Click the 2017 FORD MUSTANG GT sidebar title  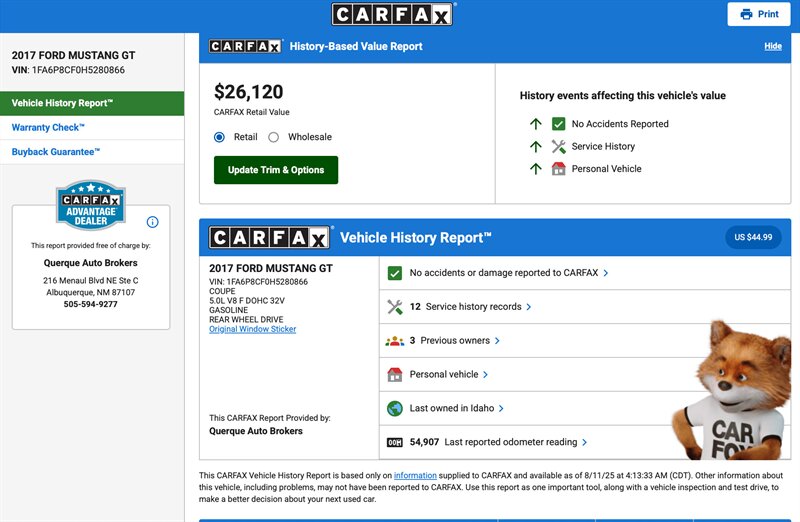(73, 55)
